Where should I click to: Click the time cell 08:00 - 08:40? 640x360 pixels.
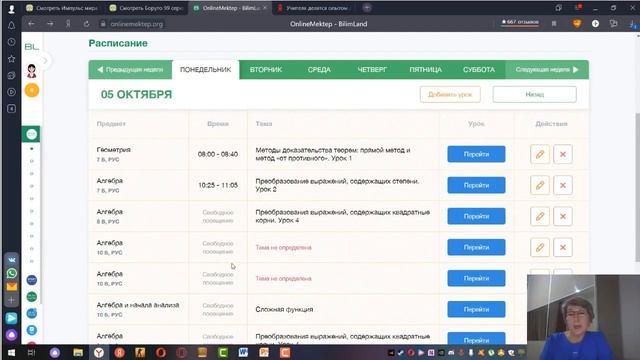[x=218, y=154]
